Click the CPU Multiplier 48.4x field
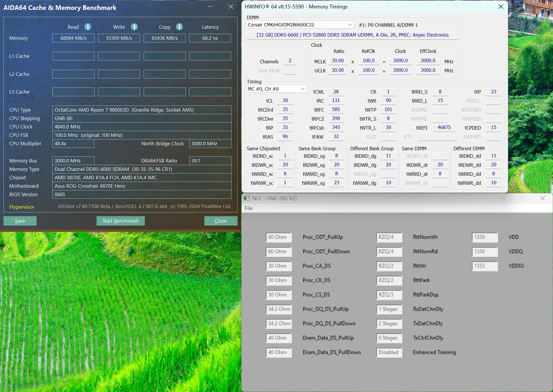Viewport: 553px width, 392px height. coord(73,144)
